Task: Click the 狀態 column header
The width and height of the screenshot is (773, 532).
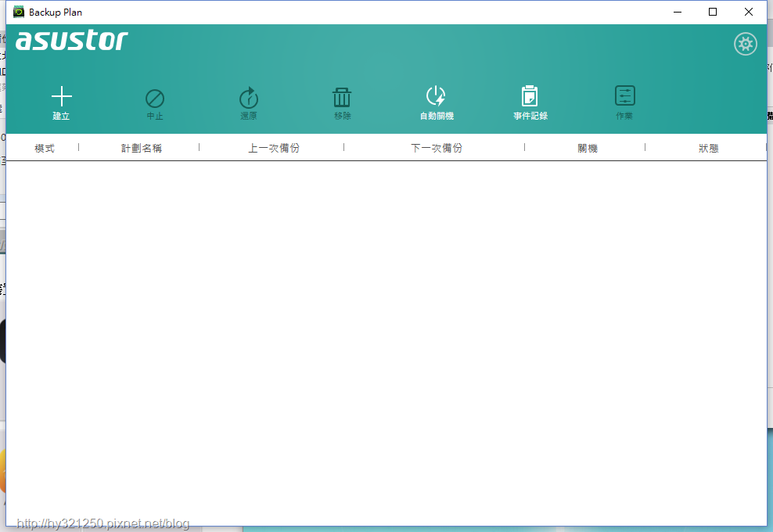Action: click(x=708, y=148)
